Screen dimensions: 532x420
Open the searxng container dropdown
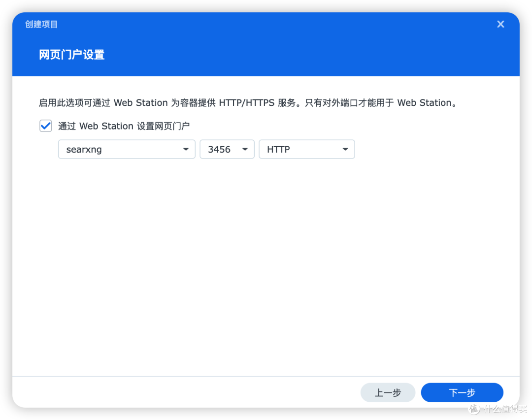127,149
